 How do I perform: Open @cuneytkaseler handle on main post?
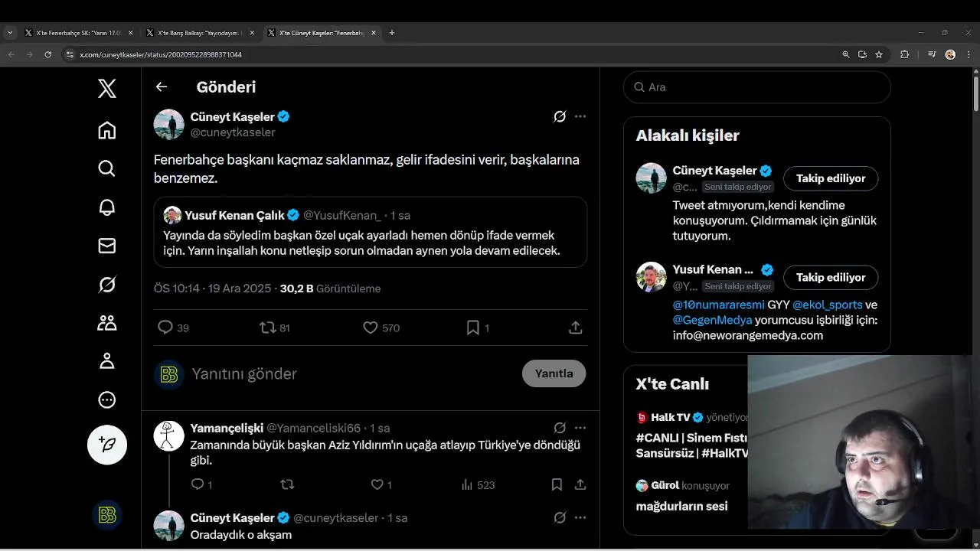tap(233, 132)
